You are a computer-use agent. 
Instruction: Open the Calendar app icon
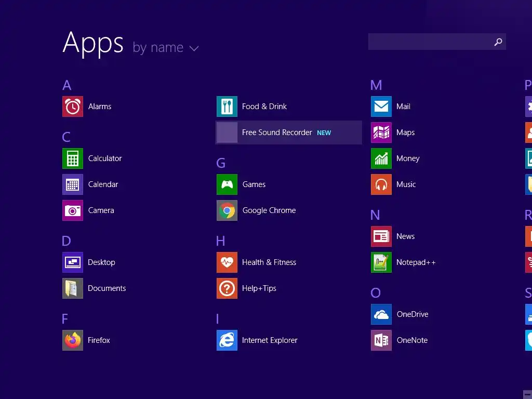(73, 184)
